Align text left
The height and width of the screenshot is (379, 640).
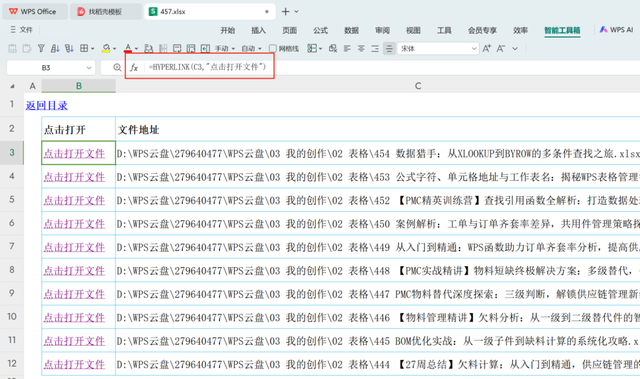tap(347, 49)
